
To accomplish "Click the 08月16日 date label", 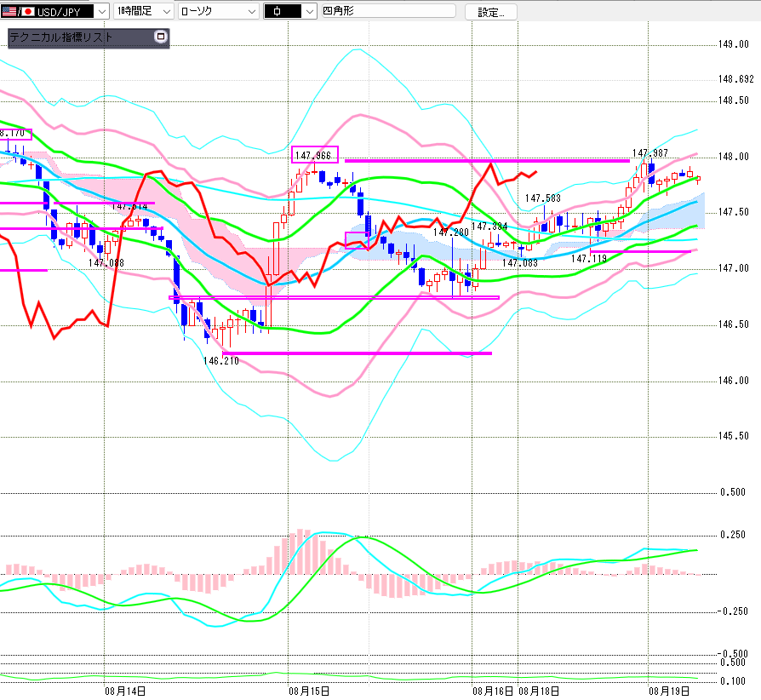I will (493, 691).
